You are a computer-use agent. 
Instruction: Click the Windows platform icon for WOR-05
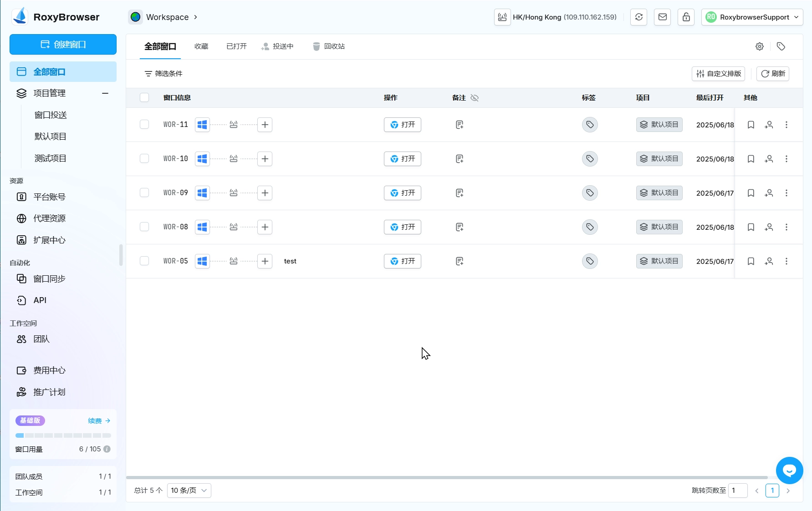[202, 261]
